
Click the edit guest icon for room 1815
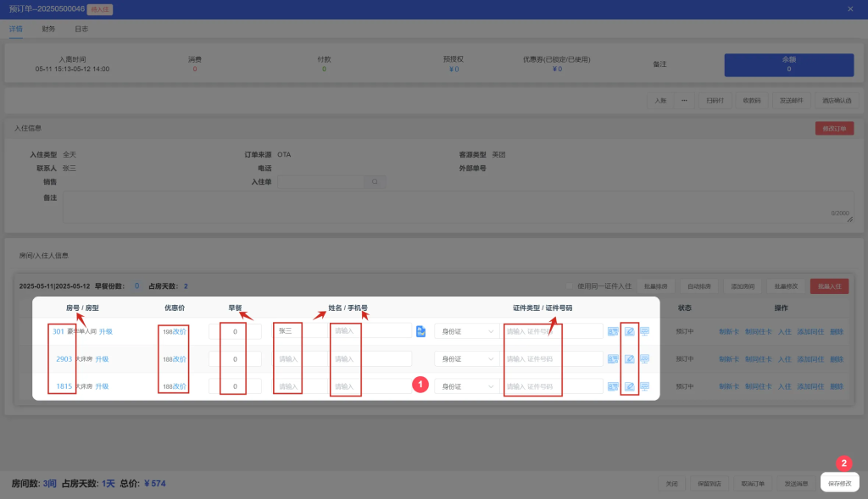(x=629, y=387)
